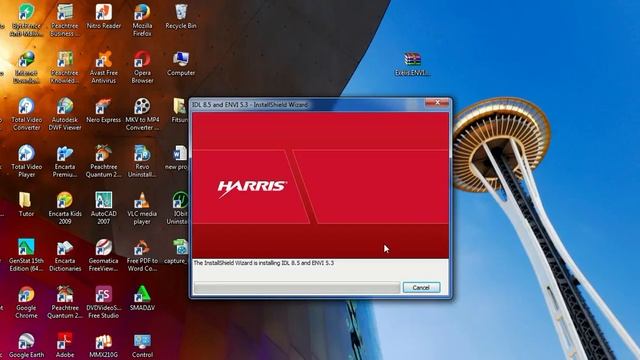This screenshot has width=640, height=360.
Task: Close the InstallShield Wizard window
Action: (x=437, y=102)
